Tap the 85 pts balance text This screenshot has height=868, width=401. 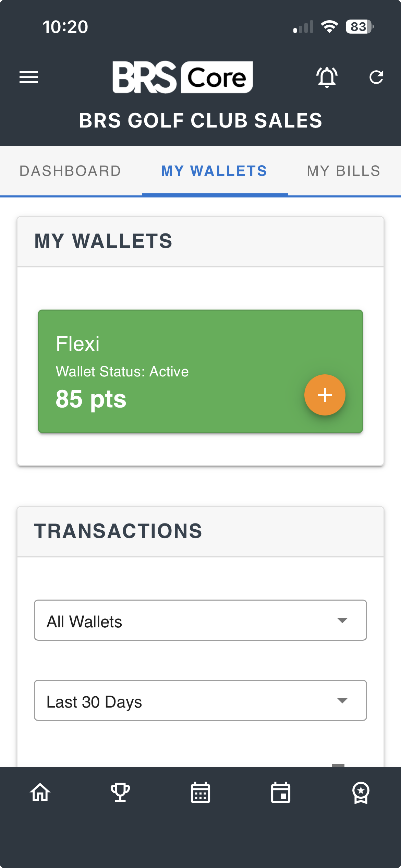click(x=91, y=399)
